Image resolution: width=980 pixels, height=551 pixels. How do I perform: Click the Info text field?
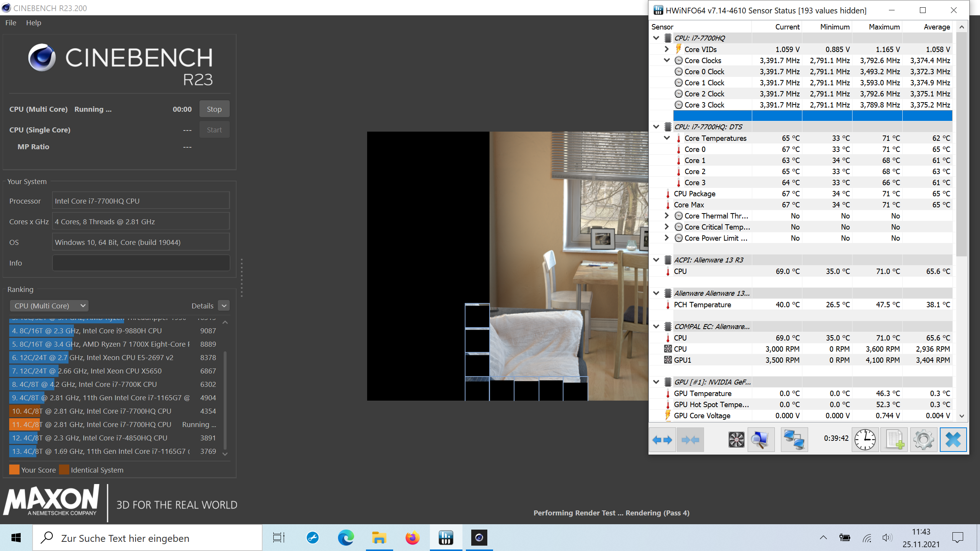(x=141, y=263)
